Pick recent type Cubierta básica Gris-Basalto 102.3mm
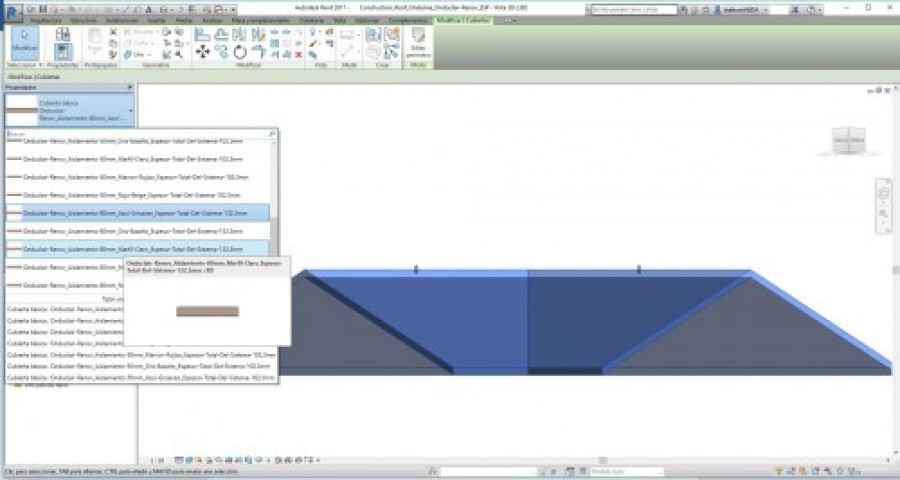Image resolution: width=900 pixels, height=480 pixels. (x=141, y=366)
